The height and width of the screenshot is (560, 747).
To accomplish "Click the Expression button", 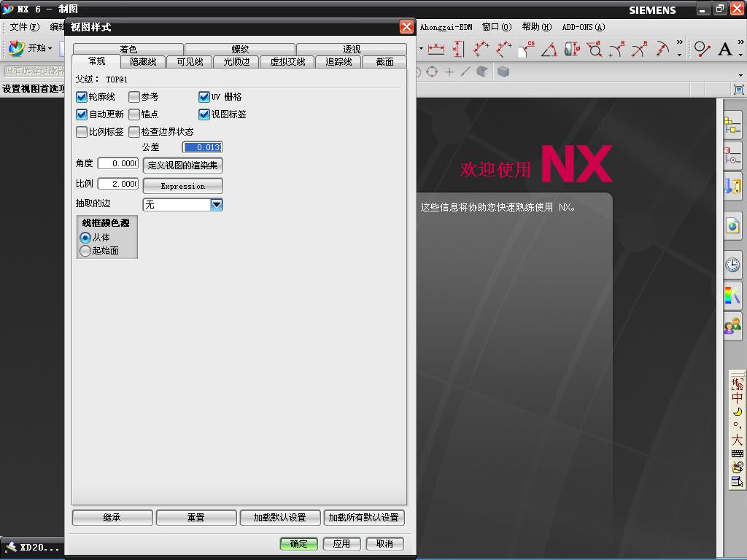I will pos(182,186).
